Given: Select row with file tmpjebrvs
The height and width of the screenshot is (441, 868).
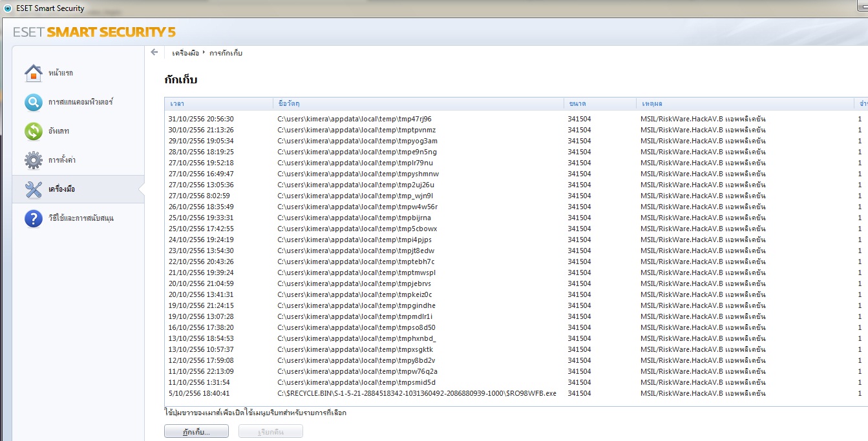Looking at the screenshot, I should click(516, 283).
